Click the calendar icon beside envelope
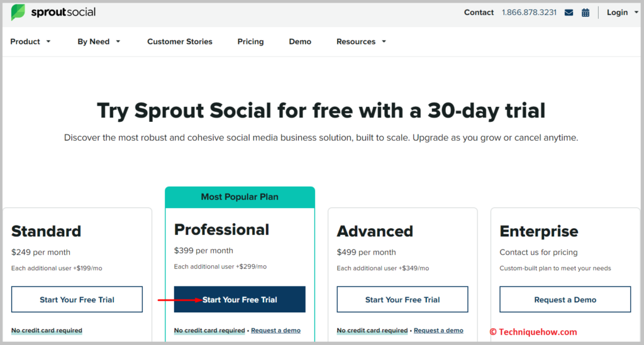The image size is (644, 345). 586,13
